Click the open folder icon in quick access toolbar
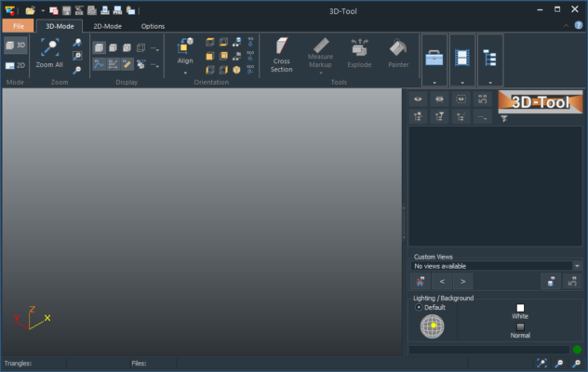The width and height of the screenshot is (588, 372). pos(30,10)
